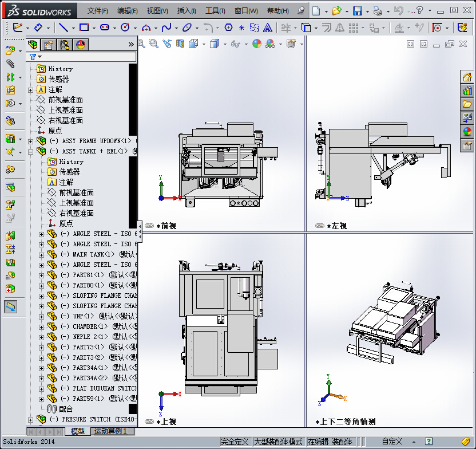The width and height of the screenshot is (476, 449).
Task: Open the File Explorer folder pane icon
Action: [x=467, y=104]
